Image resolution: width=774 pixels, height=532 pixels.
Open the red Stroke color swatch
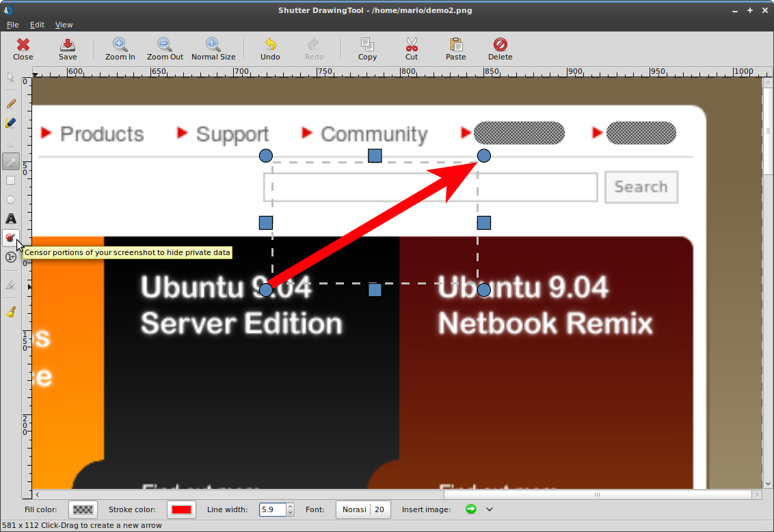(181, 510)
